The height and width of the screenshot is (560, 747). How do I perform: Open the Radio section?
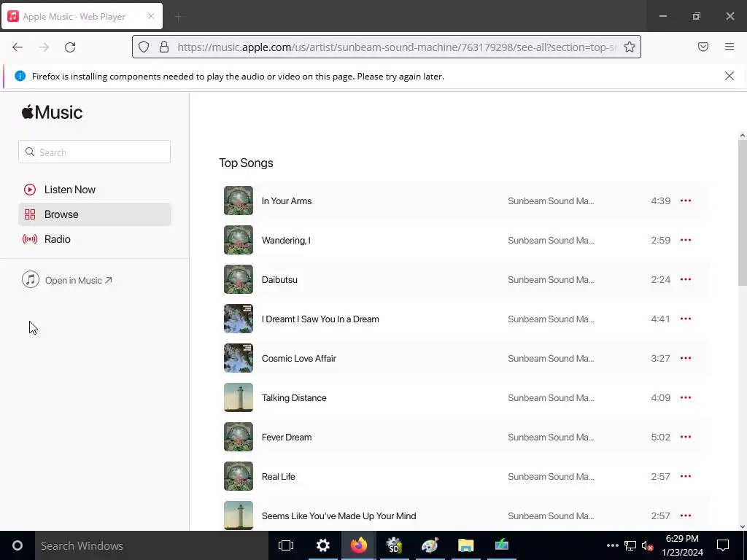pyautogui.click(x=94, y=239)
